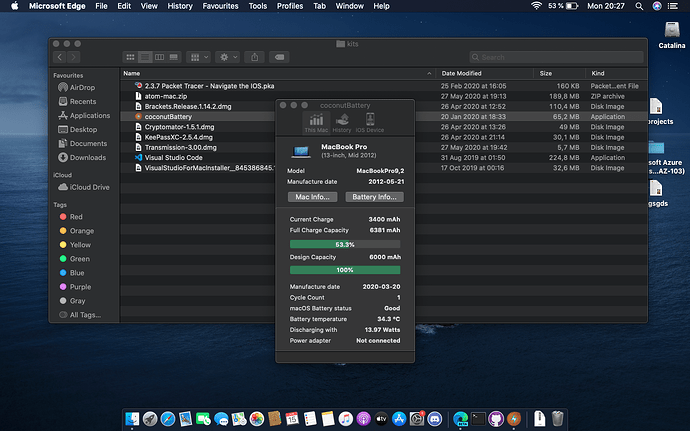Focus the Finder Search field

556,57
